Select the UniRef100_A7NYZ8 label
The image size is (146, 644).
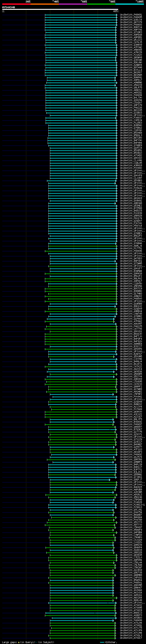click(131, 52)
